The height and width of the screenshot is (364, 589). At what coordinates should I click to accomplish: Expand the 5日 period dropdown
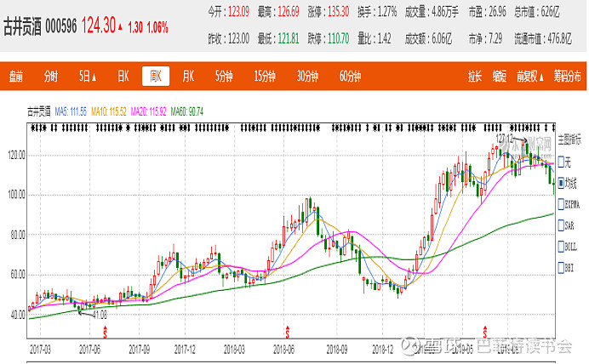click(x=88, y=77)
